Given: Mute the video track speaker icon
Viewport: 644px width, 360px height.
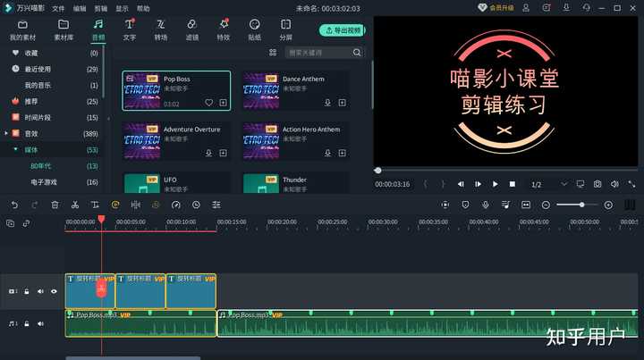Looking at the screenshot, I should (x=40, y=291).
